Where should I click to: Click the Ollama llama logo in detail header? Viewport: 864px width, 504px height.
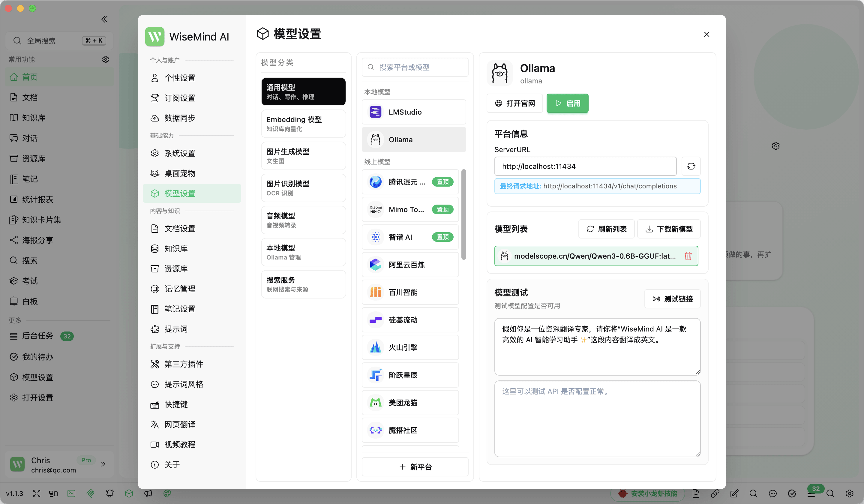[499, 73]
